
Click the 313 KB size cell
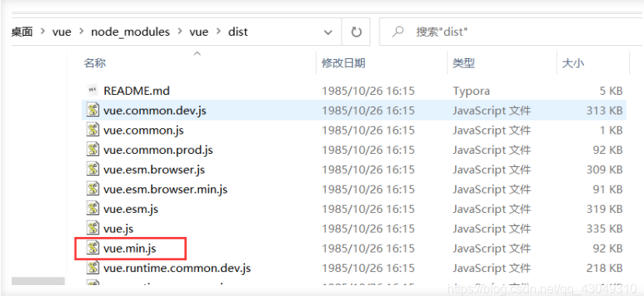[x=605, y=110]
